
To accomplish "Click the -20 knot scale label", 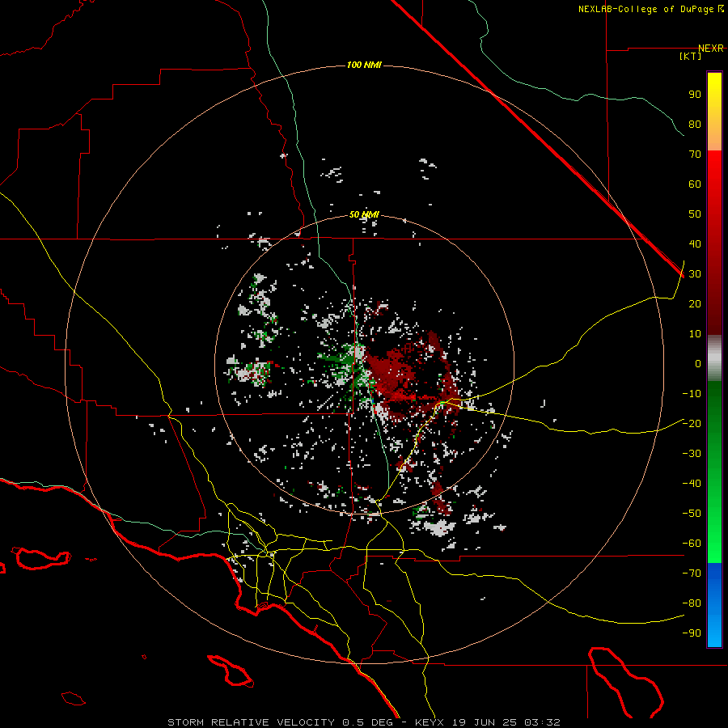I will pyautogui.click(x=692, y=424).
